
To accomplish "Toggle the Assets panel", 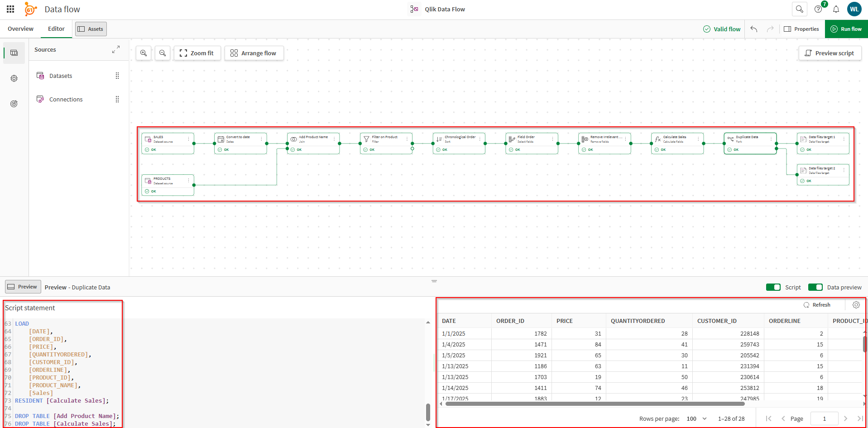I will tap(91, 29).
